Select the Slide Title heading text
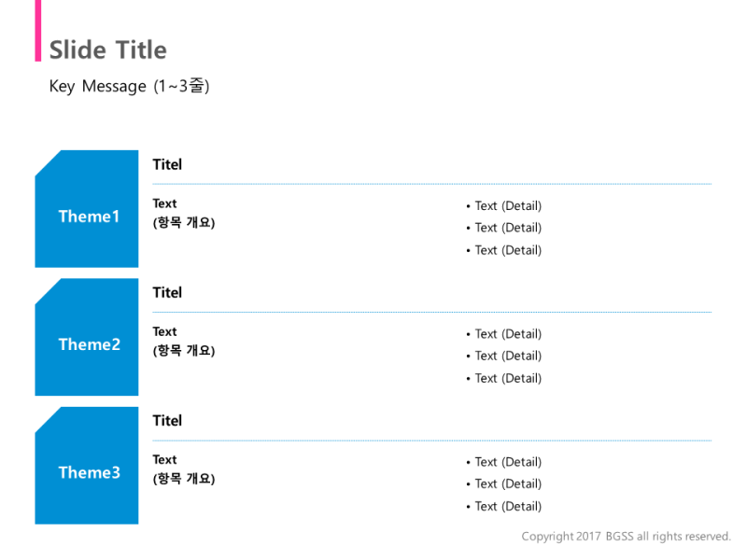747x560 pixels. (108, 50)
